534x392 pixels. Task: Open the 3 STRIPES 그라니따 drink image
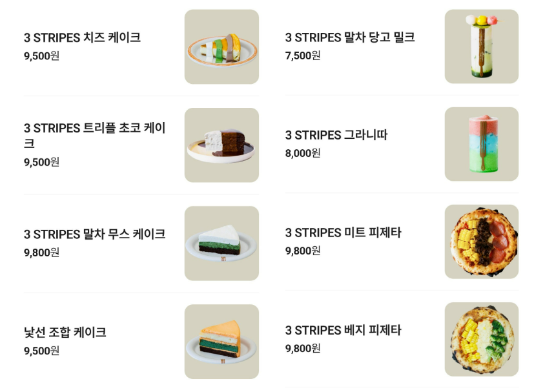pos(481,144)
